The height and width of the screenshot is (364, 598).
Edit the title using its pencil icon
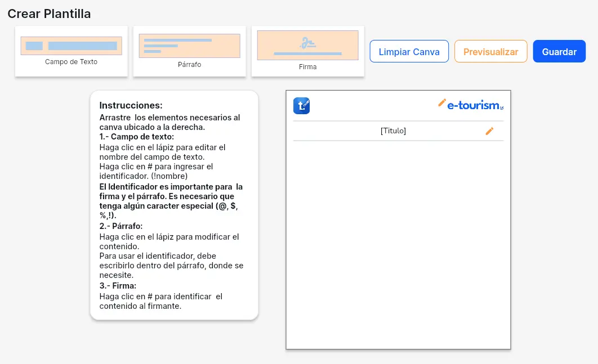tap(489, 131)
